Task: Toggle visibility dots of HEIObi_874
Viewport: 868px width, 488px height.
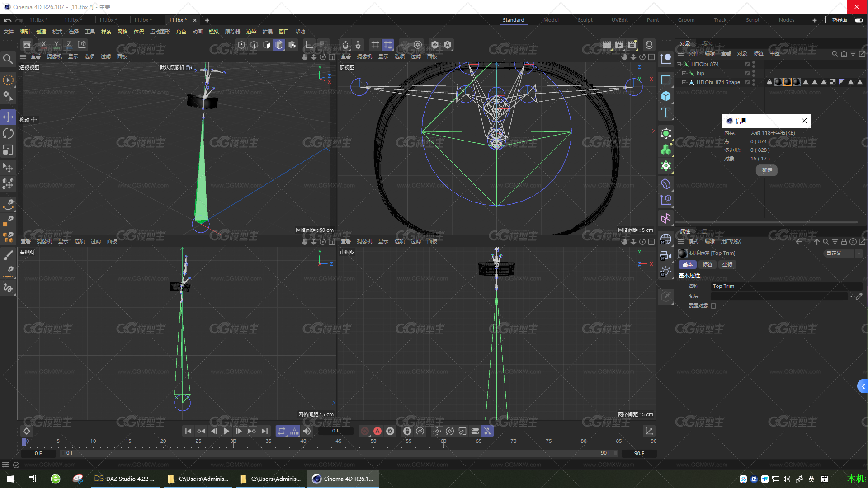Action: 754,64
